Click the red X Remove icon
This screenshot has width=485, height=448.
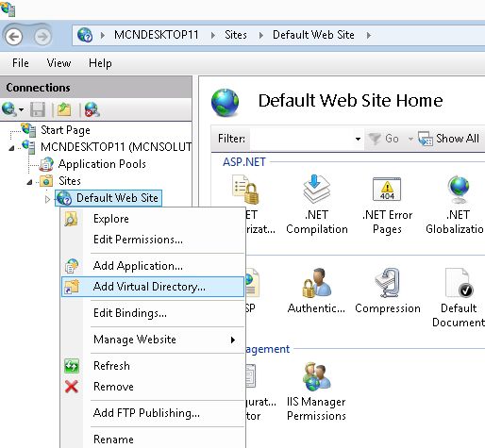pyautogui.click(x=72, y=387)
